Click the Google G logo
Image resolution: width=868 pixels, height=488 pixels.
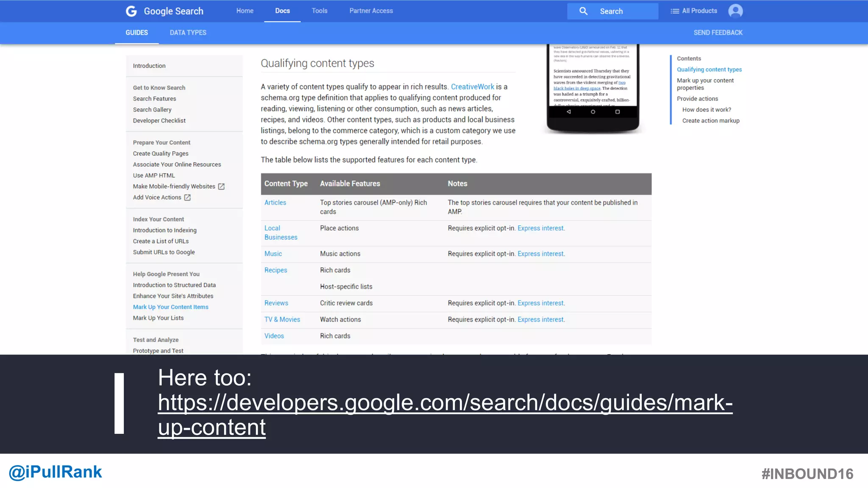tap(131, 11)
